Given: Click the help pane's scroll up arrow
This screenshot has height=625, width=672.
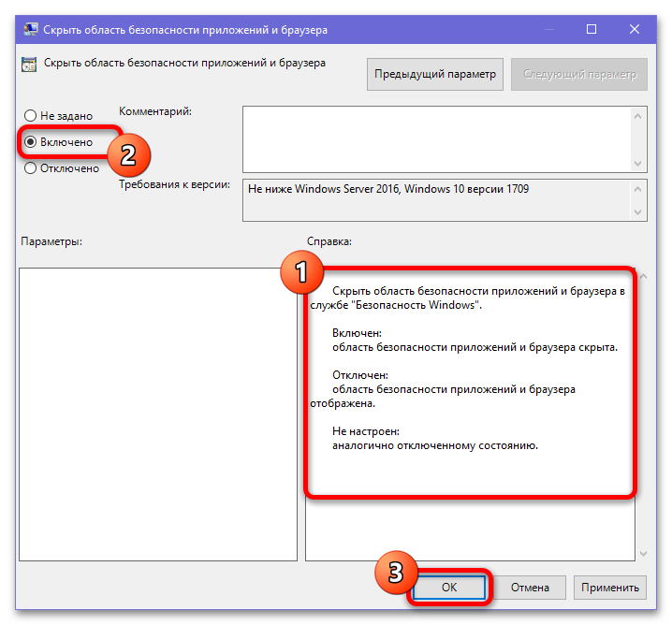Looking at the screenshot, I should 643,277.
